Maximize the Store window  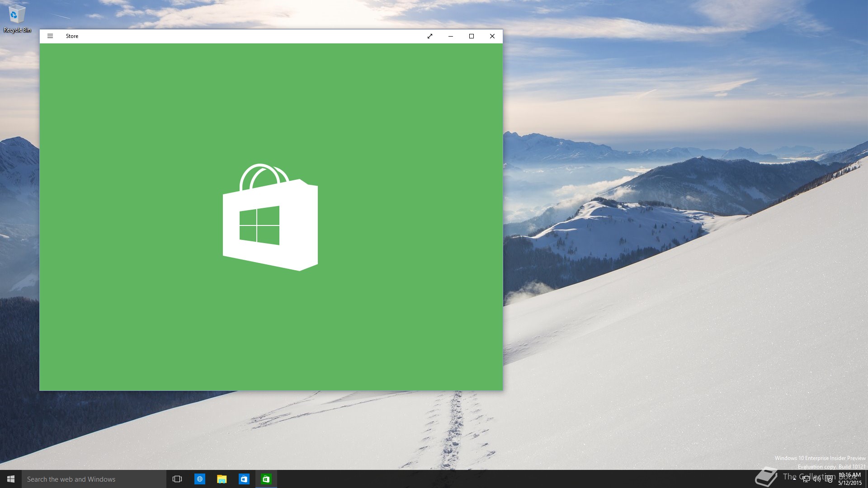(472, 36)
